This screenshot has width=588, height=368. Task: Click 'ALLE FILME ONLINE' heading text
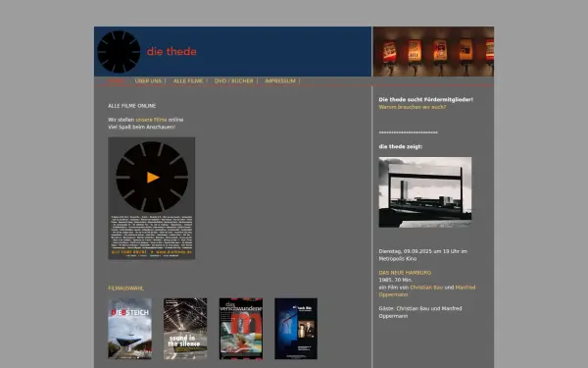(132, 106)
